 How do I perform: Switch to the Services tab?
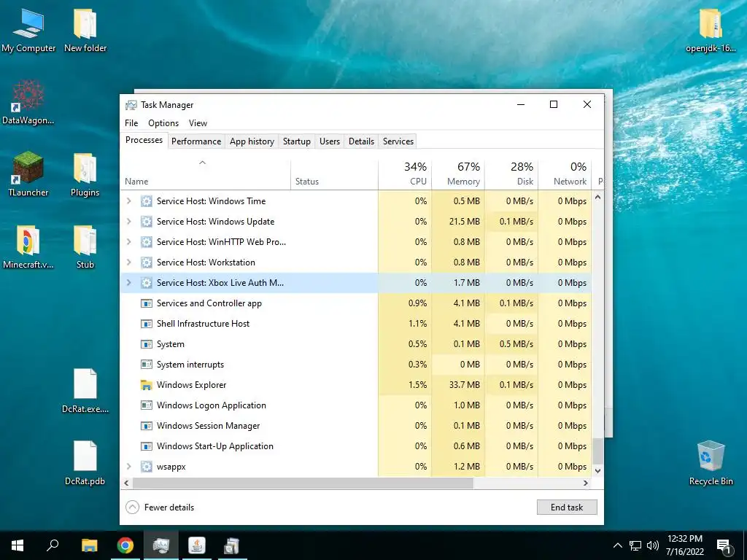[398, 141]
